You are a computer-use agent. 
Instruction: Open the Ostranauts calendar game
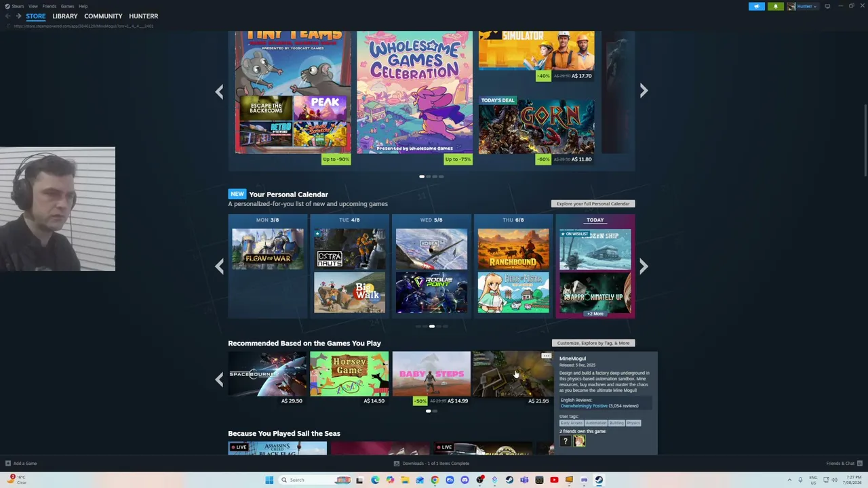[349, 249]
